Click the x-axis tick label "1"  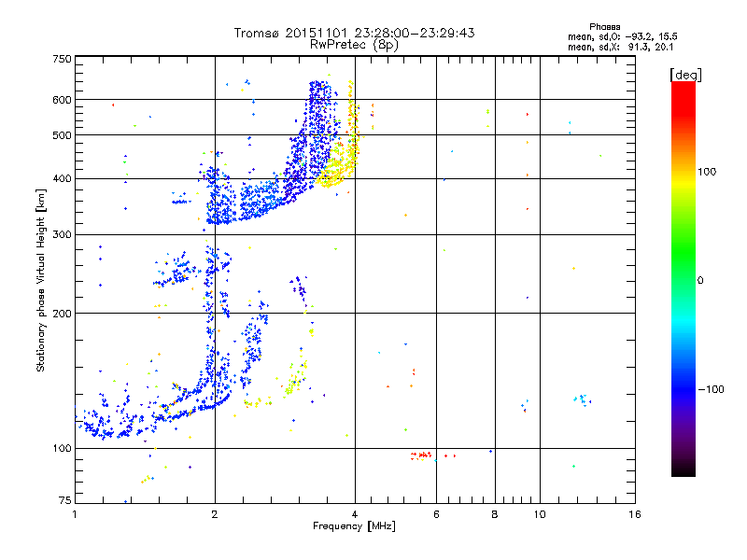tap(75, 514)
